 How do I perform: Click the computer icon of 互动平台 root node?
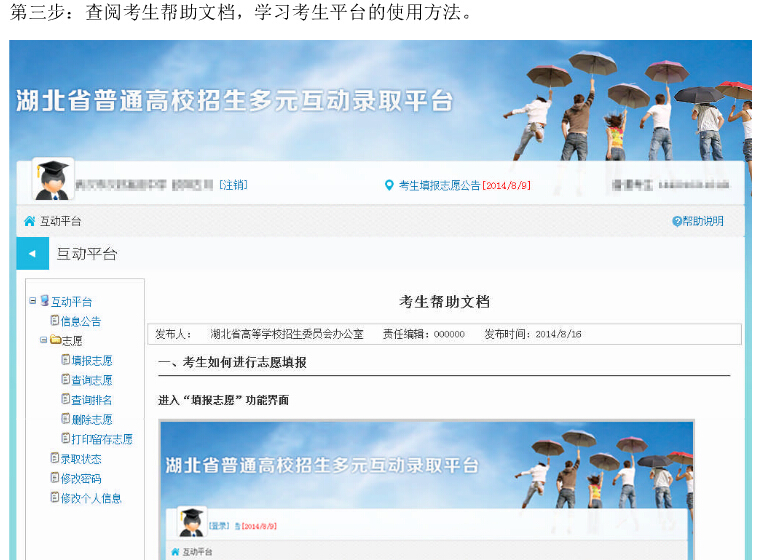click(44, 301)
